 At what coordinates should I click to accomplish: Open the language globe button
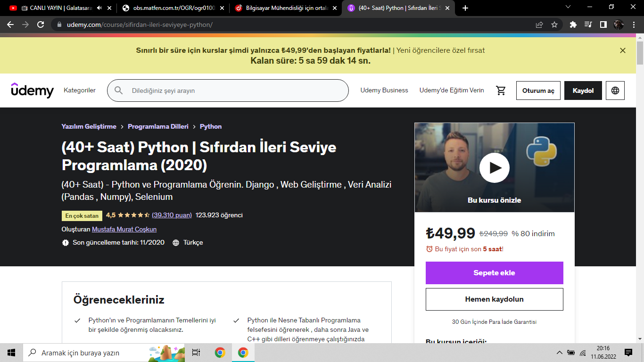click(615, 90)
